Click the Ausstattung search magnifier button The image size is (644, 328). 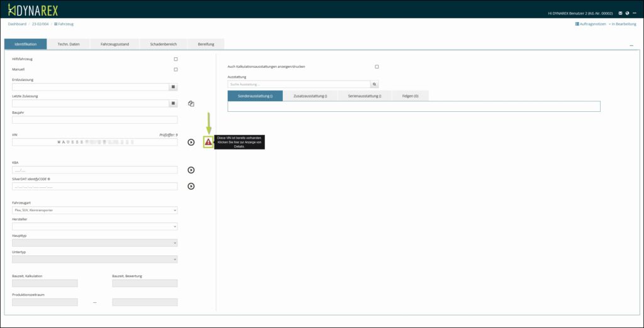pyautogui.click(x=374, y=84)
